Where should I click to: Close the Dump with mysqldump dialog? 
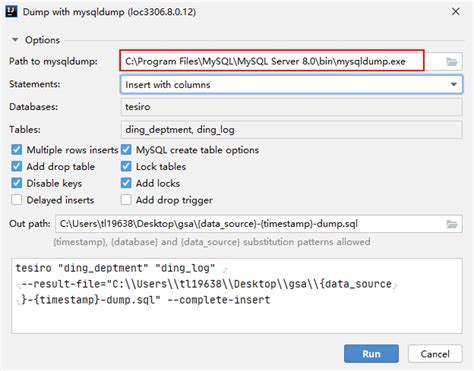coord(456,12)
